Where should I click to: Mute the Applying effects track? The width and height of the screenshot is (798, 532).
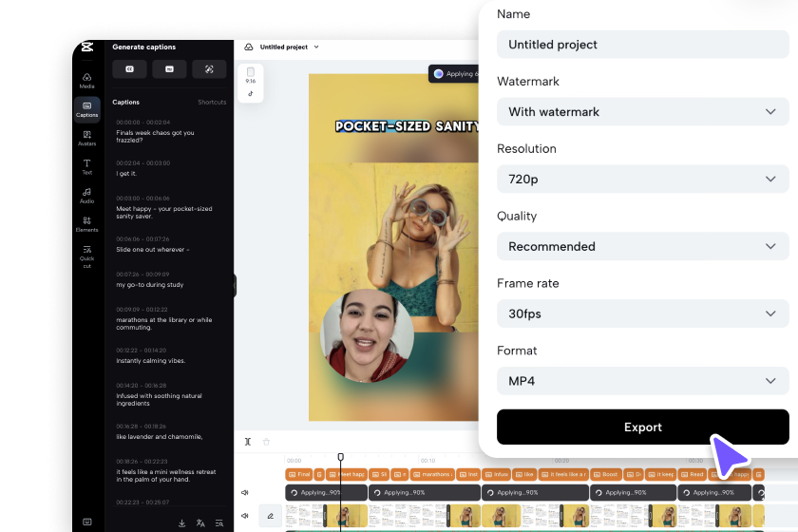(x=245, y=492)
